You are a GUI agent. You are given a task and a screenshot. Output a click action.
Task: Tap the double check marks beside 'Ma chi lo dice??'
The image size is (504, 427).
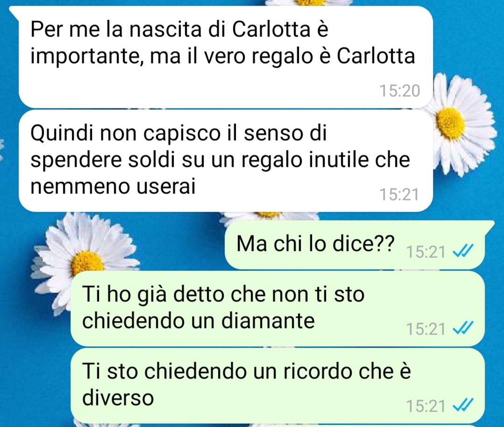(463, 251)
